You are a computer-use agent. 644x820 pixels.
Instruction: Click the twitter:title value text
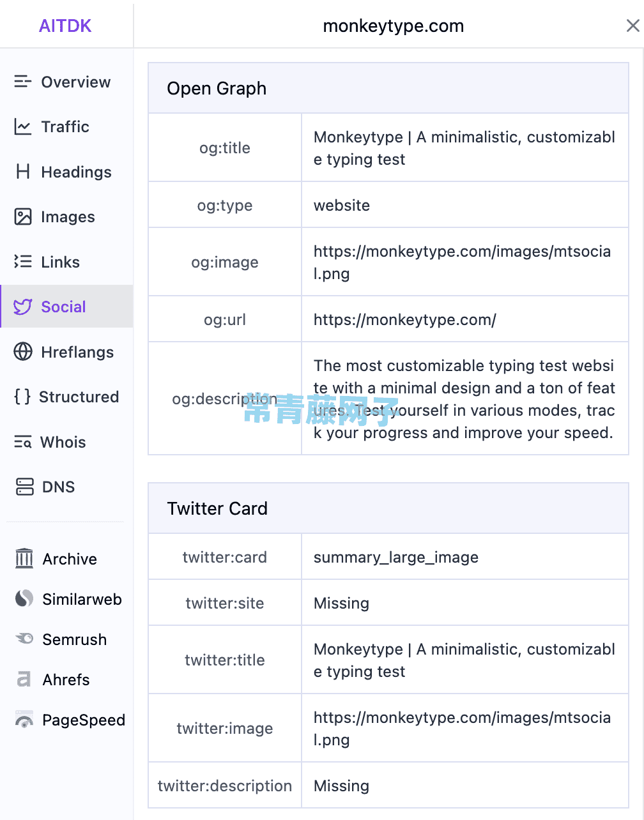click(464, 660)
